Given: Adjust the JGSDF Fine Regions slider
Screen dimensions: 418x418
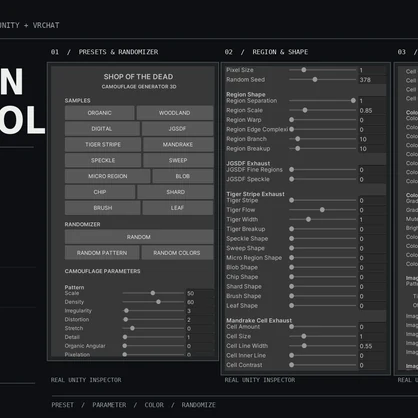Looking at the screenshot, I should [x=323, y=170].
